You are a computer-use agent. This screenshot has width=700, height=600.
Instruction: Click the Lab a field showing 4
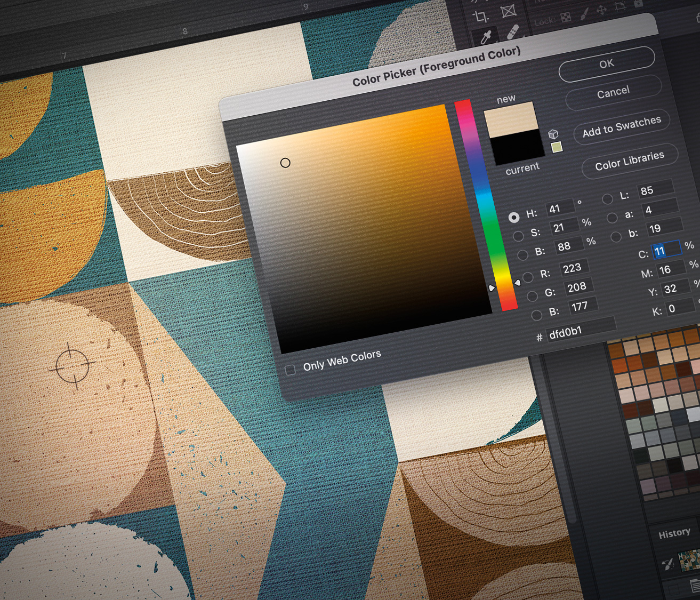(660, 209)
